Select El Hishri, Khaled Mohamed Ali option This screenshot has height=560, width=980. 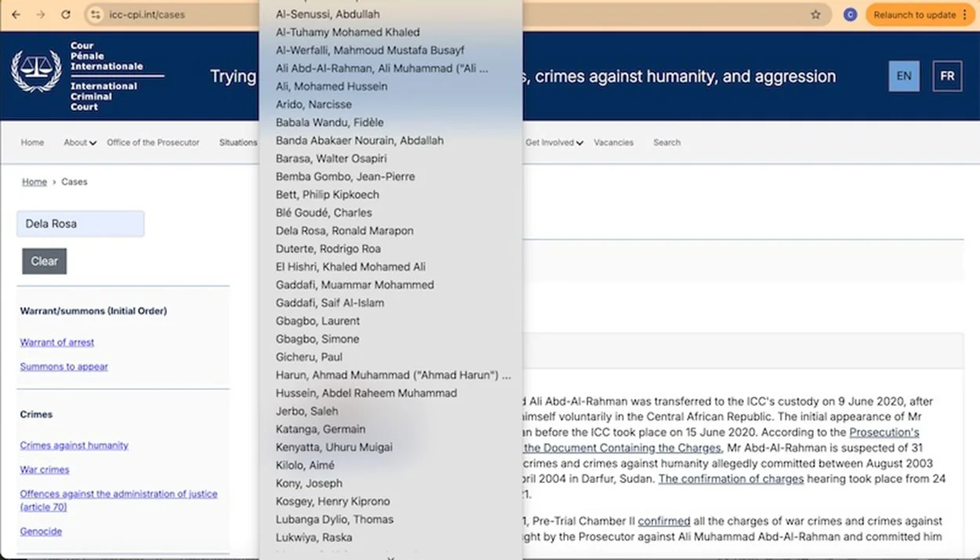pyautogui.click(x=390, y=267)
